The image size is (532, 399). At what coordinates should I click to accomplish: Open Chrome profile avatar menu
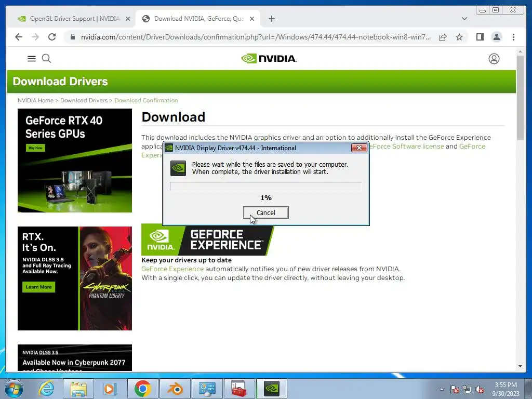pyautogui.click(x=496, y=37)
